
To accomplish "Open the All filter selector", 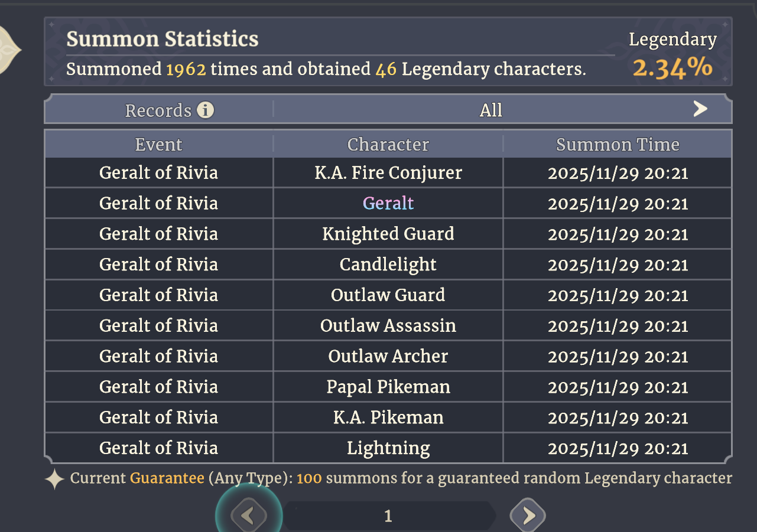I will click(490, 110).
